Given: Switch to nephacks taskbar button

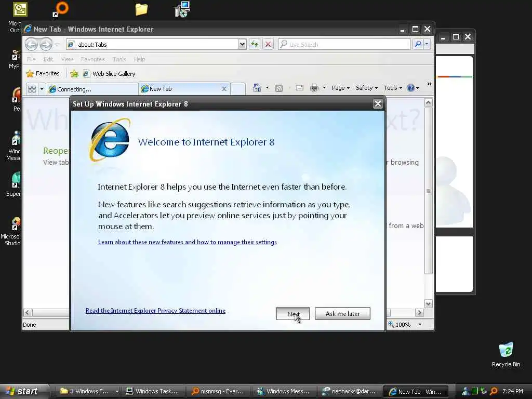Looking at the screenshot, I should tap(349, 391).
